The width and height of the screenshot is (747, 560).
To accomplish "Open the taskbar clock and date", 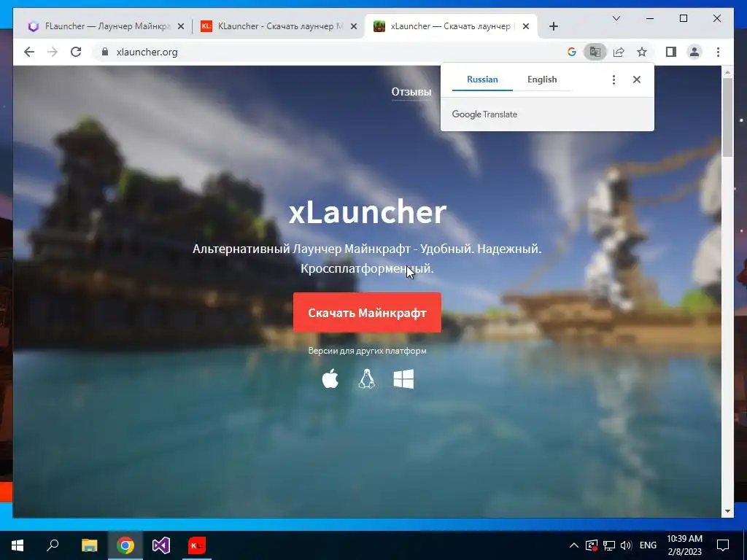I will pos(684,545).
